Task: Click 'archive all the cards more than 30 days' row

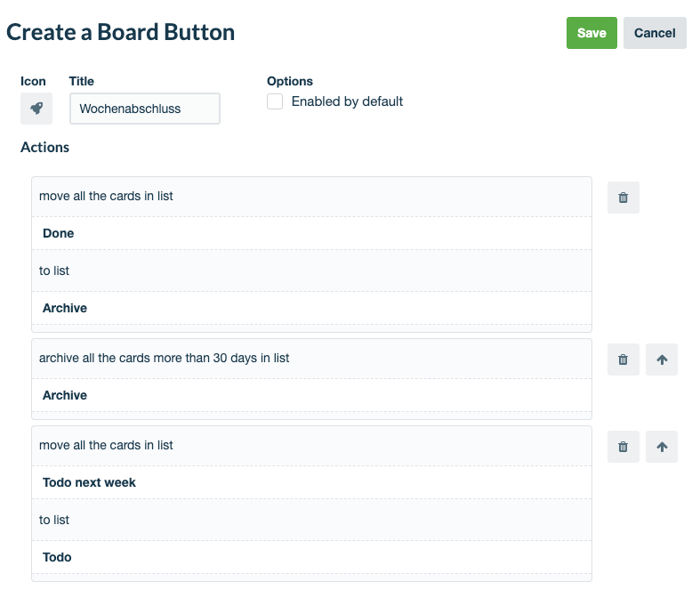Action: coord(311,359)
